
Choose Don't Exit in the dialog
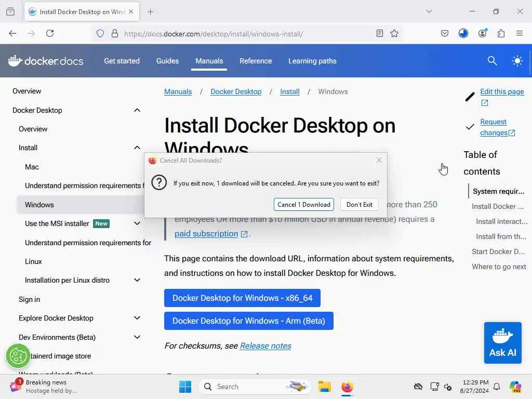coord(360,205)
